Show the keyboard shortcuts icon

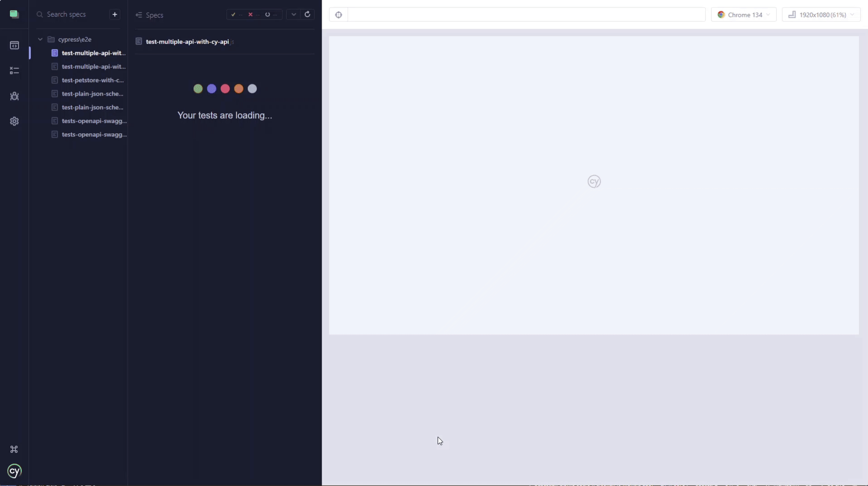point(14,449)
